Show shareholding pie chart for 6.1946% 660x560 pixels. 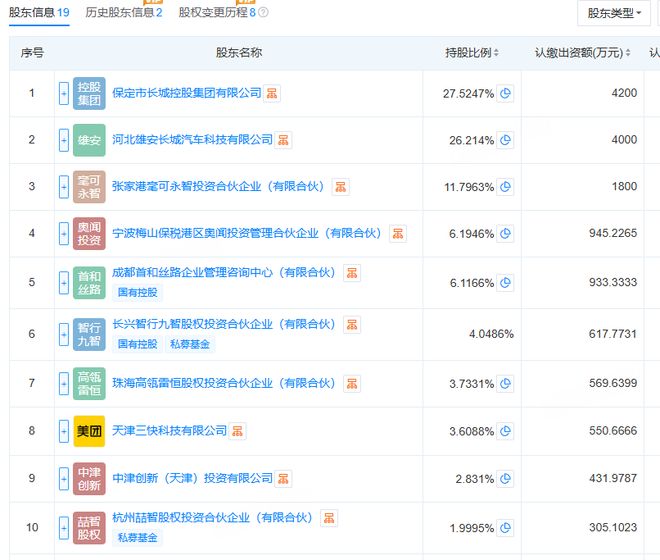tap(505, 233)
